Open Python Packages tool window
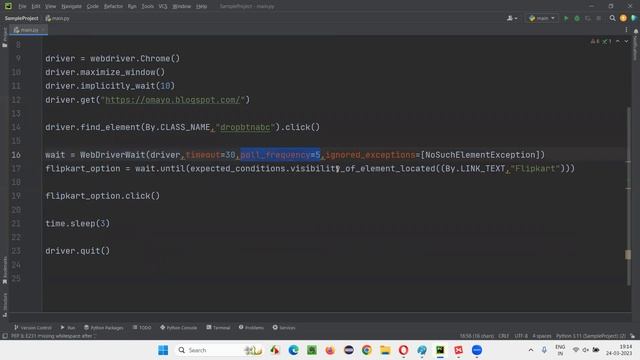The image size is (640, 360). coord(104,327)
